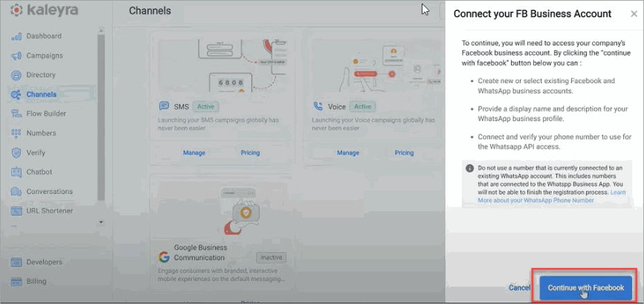The image size is (644, 304).
Task: Click Verify shield icon
Action: point(16,153)
